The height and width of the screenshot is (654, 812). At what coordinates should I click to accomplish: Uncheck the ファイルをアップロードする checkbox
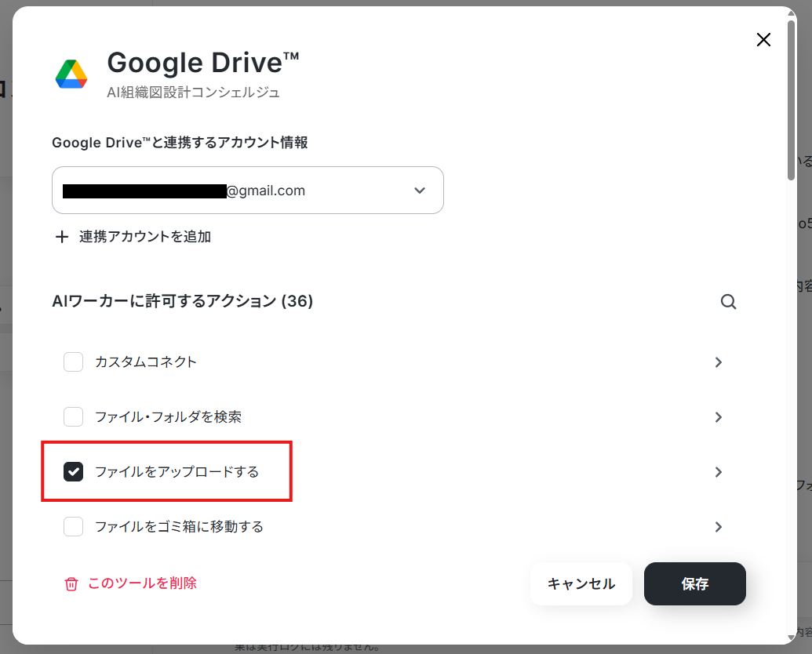click(73, 472)
